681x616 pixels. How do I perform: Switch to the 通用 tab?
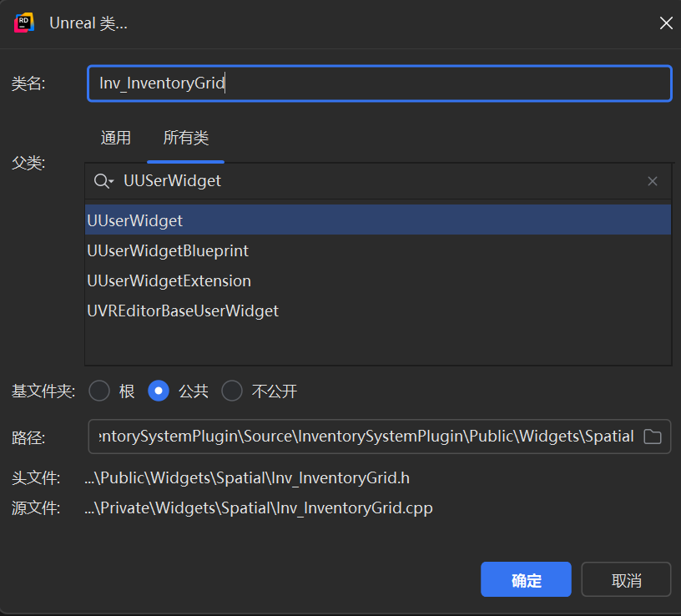pos(116,139)
